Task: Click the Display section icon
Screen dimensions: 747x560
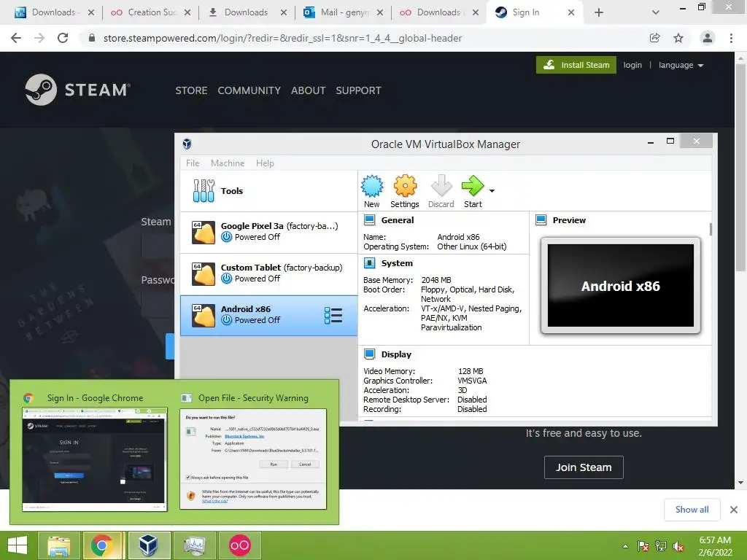Action: [x=369, y=354]
